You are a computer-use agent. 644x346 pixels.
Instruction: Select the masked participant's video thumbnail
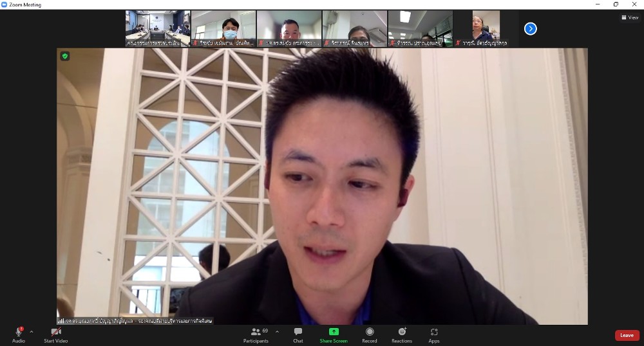point(223,28)
